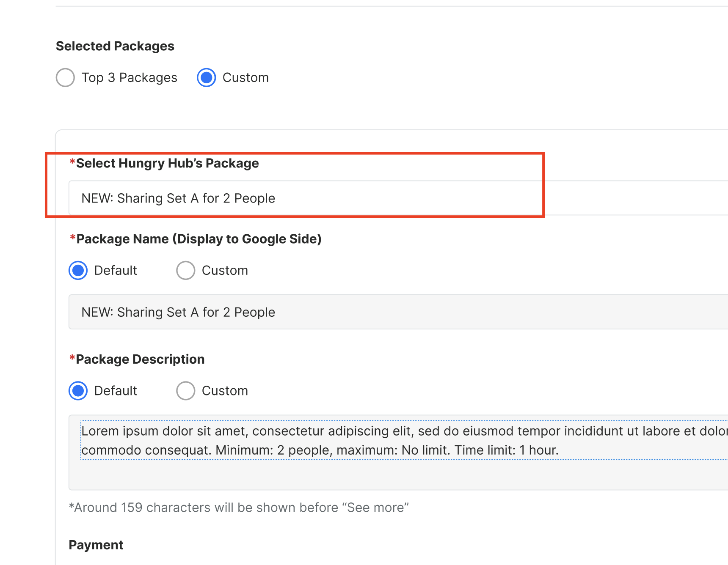Click the Selected Packages heading

(115, 46)
